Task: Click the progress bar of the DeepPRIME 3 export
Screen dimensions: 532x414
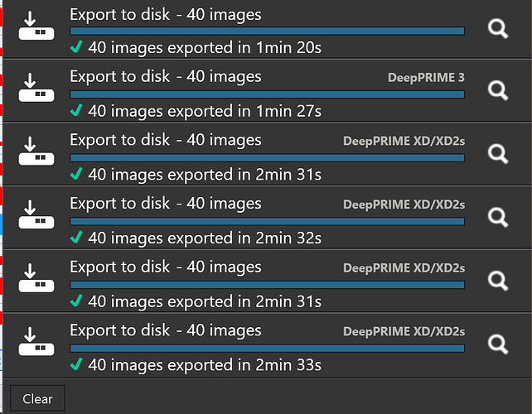Action: [267, 94]
